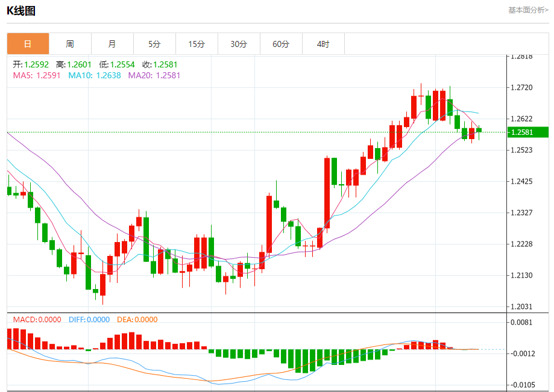
Task: Click the MA10: 1.2638 indicator label
Action: pyautogui.click(x=95, y=75)
